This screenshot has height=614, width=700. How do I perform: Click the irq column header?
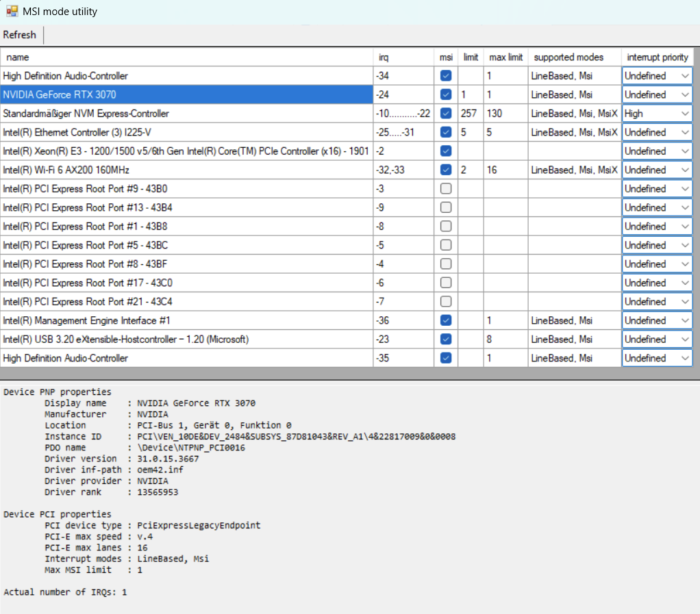click(403, 57)
